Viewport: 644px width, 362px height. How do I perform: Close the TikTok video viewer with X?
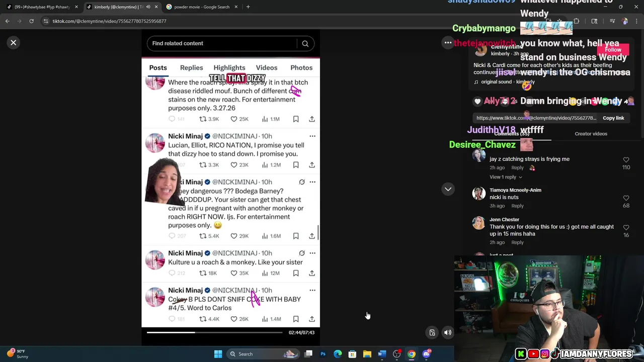pos(14,43)
